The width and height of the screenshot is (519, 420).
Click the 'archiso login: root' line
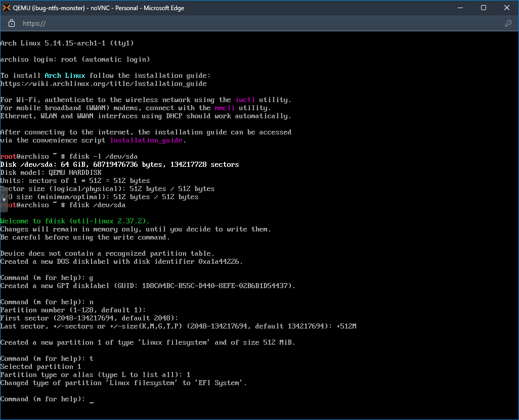pos(75,60)
